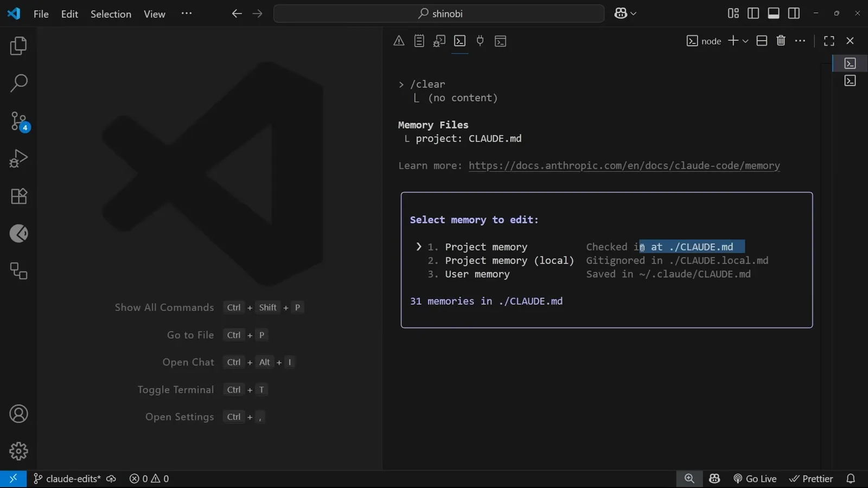This screenshot has width=868, height=488.
Task: Split the terminal
Action: coord(762,41)
